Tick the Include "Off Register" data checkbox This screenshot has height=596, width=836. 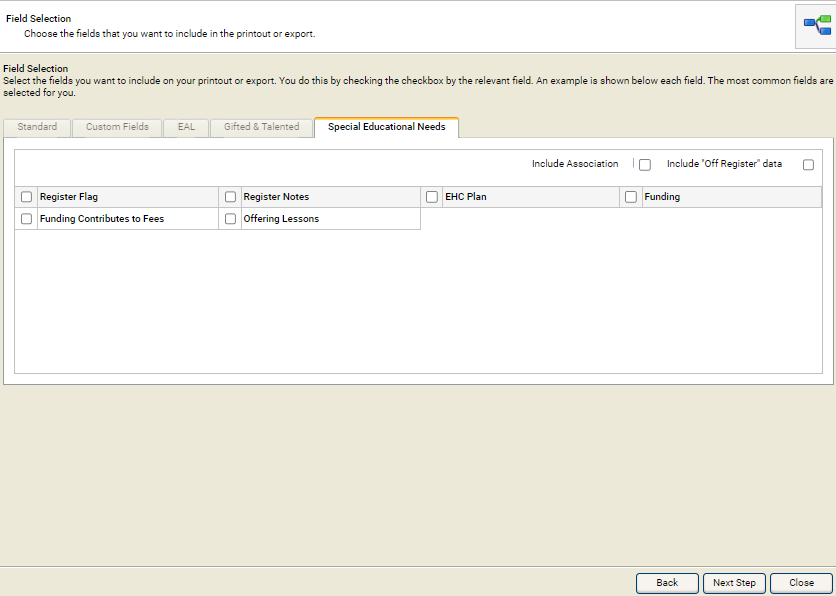[808, 165]
